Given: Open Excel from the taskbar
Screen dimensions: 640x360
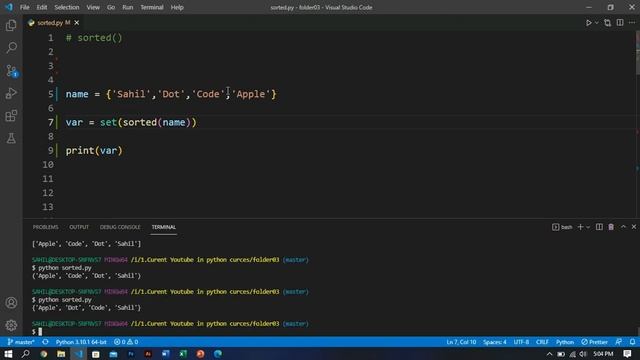Looking at the screenshot, I should [x=183, y=354].
